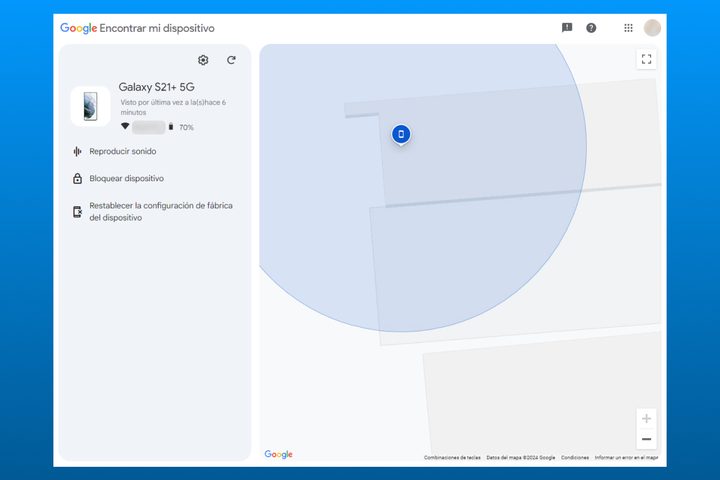Open the Google account avatar
Viewport: 720px width, 480px height.
[x=652, y=28]
